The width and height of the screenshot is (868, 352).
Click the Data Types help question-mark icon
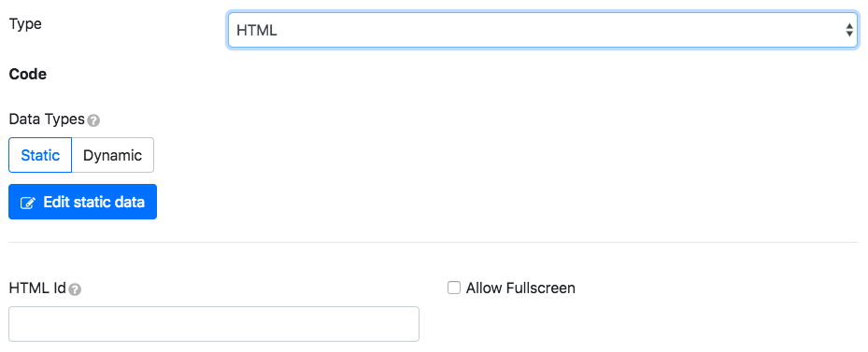tap(93, 120)
